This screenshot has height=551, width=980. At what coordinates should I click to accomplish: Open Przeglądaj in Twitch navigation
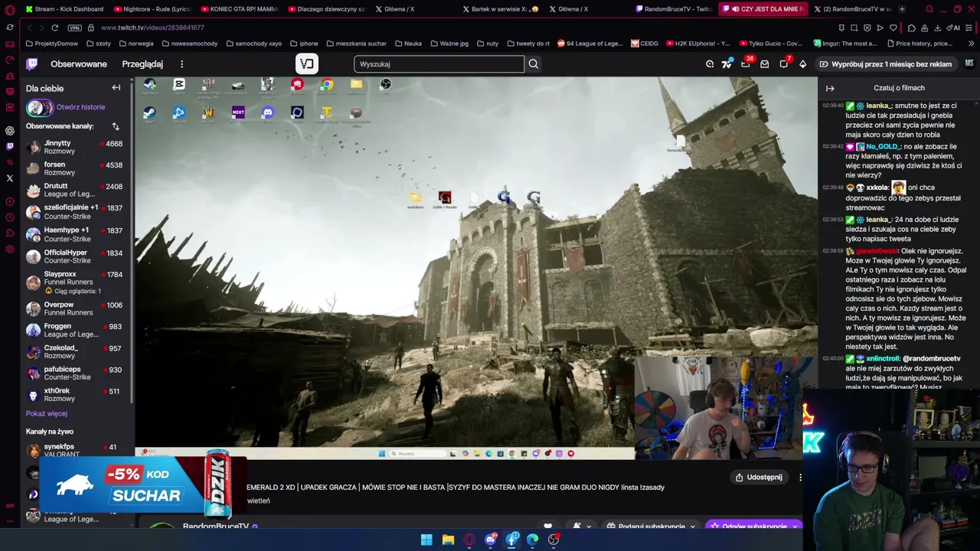(142, 64)
